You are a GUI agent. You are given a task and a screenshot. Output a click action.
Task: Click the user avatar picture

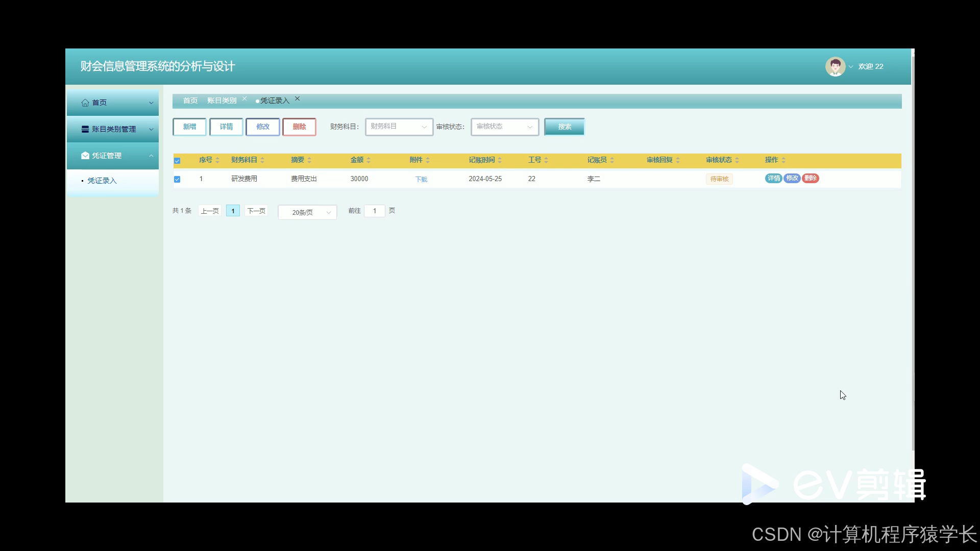click(835, 66)
